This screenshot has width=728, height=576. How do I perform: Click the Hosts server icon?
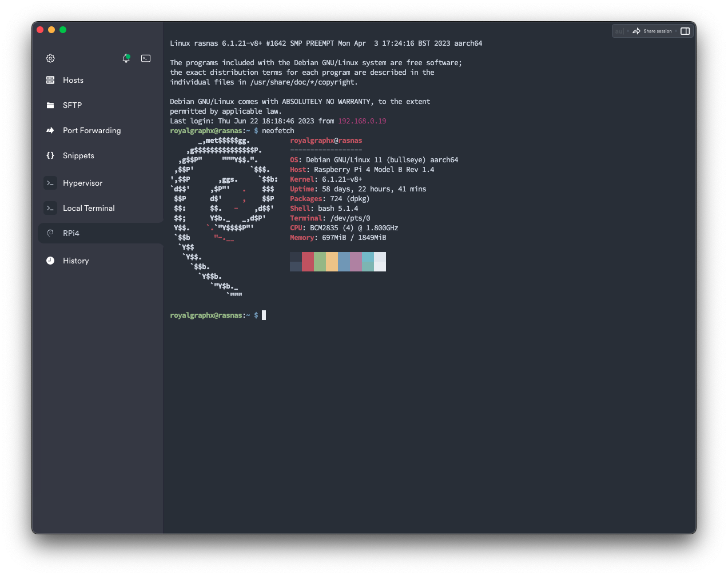(x=50, y=80)
